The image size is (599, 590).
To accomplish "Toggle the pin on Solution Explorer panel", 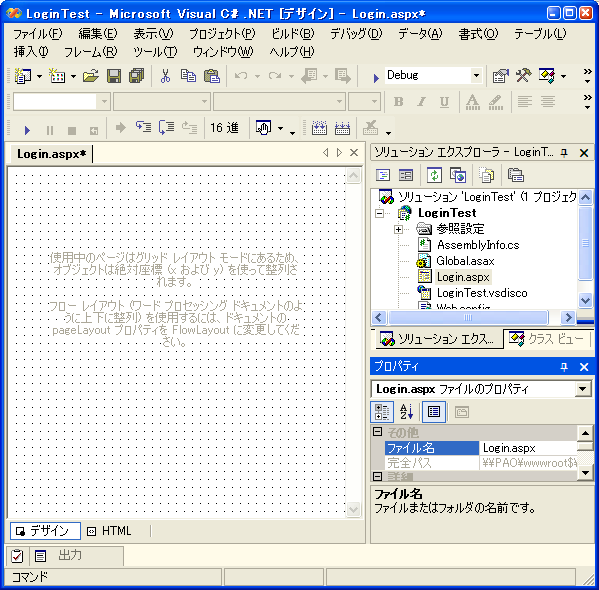I will click(x=564, y=153).
